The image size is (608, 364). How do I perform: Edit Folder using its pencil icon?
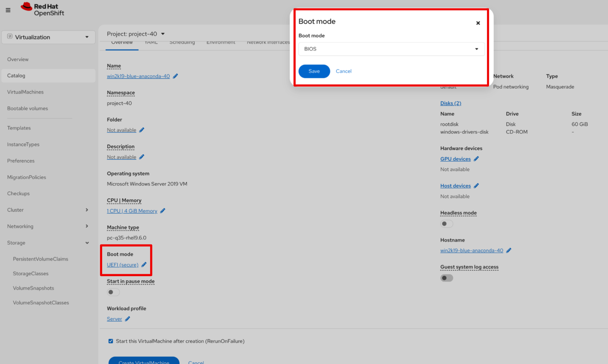pos(142,130)
